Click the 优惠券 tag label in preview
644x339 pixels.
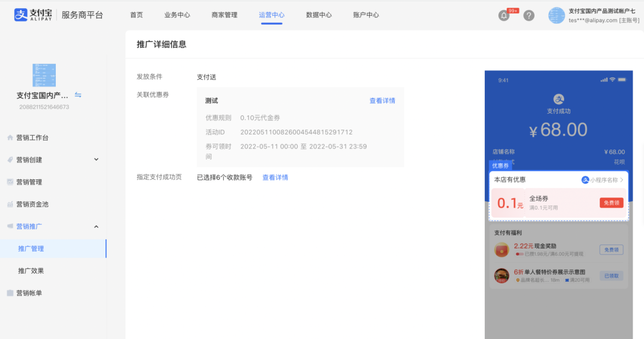[x=500, y=165]
